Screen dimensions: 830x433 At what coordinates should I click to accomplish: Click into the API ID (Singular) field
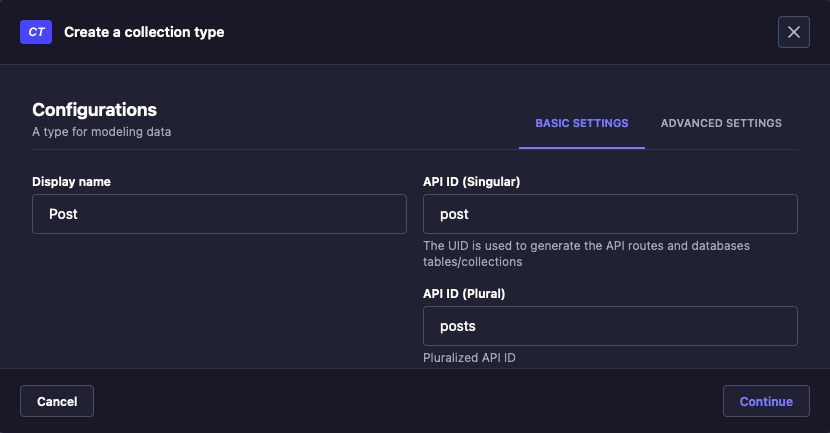point(610,214)
